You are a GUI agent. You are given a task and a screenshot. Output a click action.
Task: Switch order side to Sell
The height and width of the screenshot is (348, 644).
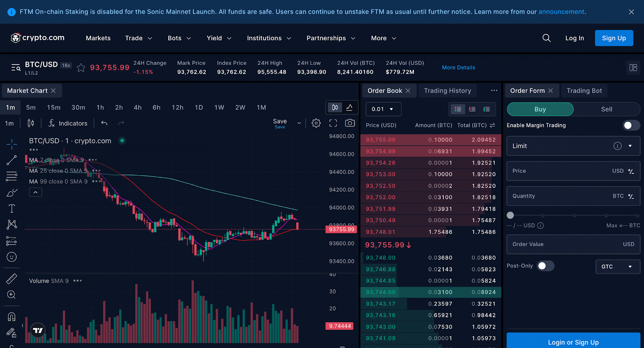click(606, 109)
